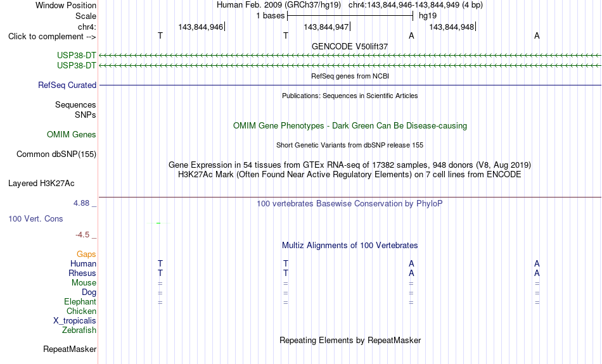The width and height of the screenshot is (602, 364).
Task: Click 'Short Genetic Variants from dbSNP release 155'
Action: [x=350, y=146]
